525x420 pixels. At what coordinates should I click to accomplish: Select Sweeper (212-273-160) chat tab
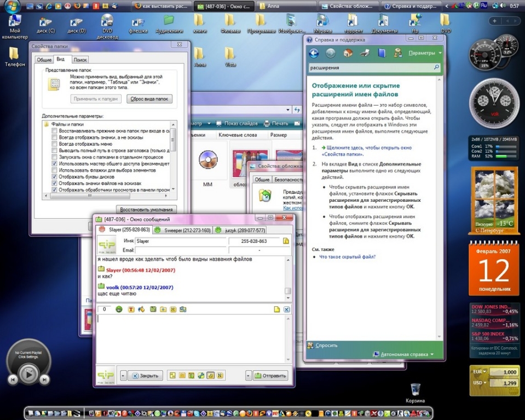[182, 230]
